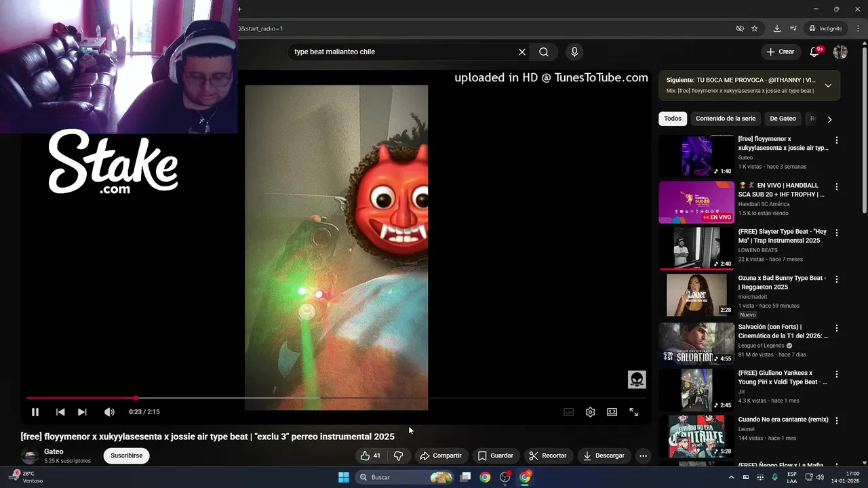The image size is (868, 488).
Task: Open YouTube notifications bell
Action: tap(815, 52)
